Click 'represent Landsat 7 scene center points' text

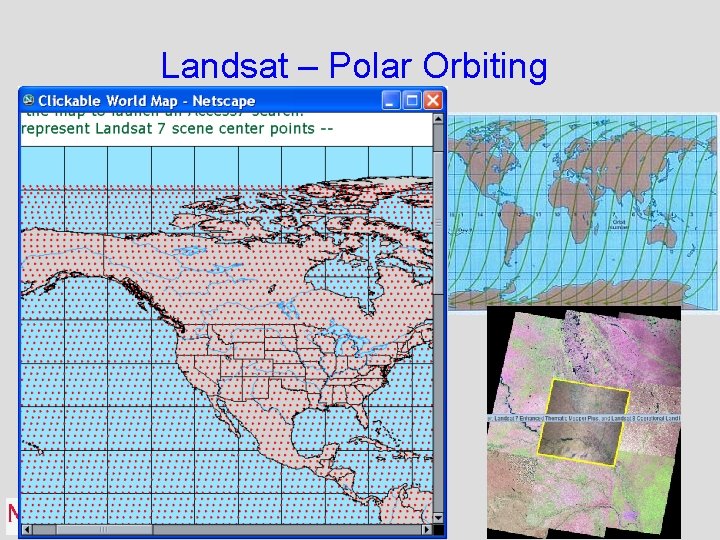[168, 129]
